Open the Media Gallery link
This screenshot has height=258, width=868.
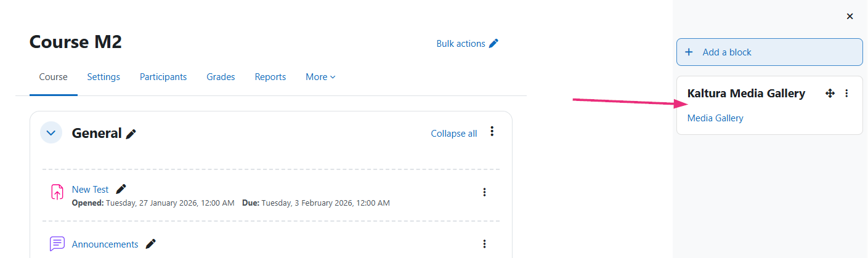tap(715, 118)
